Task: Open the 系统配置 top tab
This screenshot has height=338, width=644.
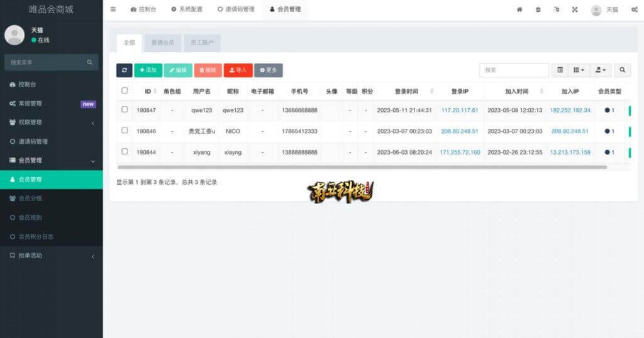Action: [x=187, y=9]
